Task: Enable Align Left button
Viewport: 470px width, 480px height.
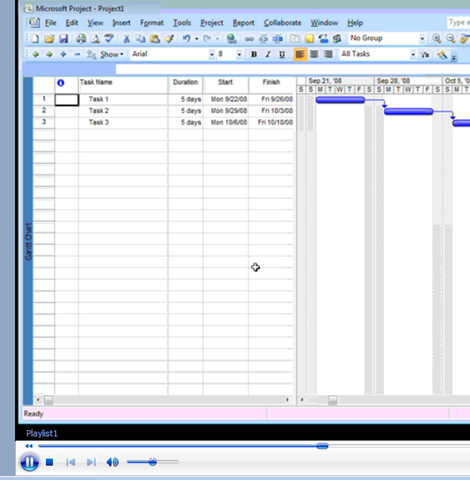Action: [x=300, y=54]
